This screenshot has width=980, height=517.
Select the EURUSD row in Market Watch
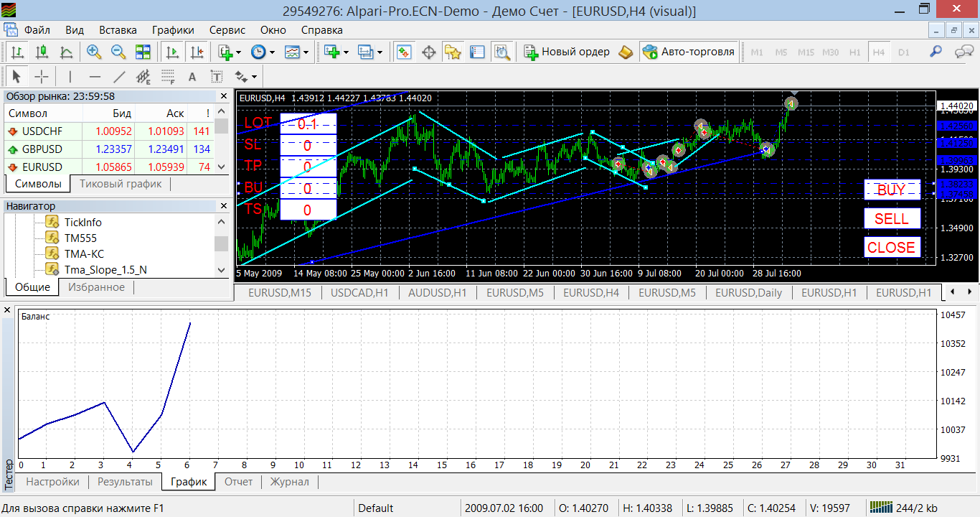click(42, 167)
